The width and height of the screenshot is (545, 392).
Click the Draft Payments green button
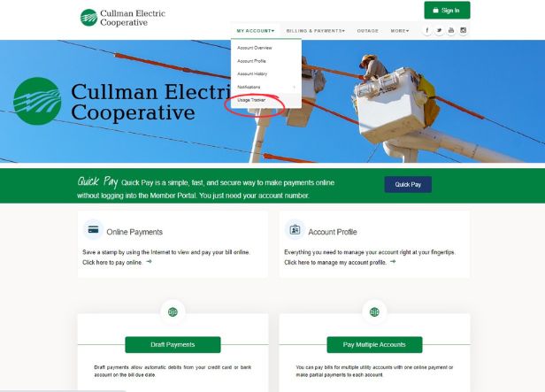pos(173,345)
